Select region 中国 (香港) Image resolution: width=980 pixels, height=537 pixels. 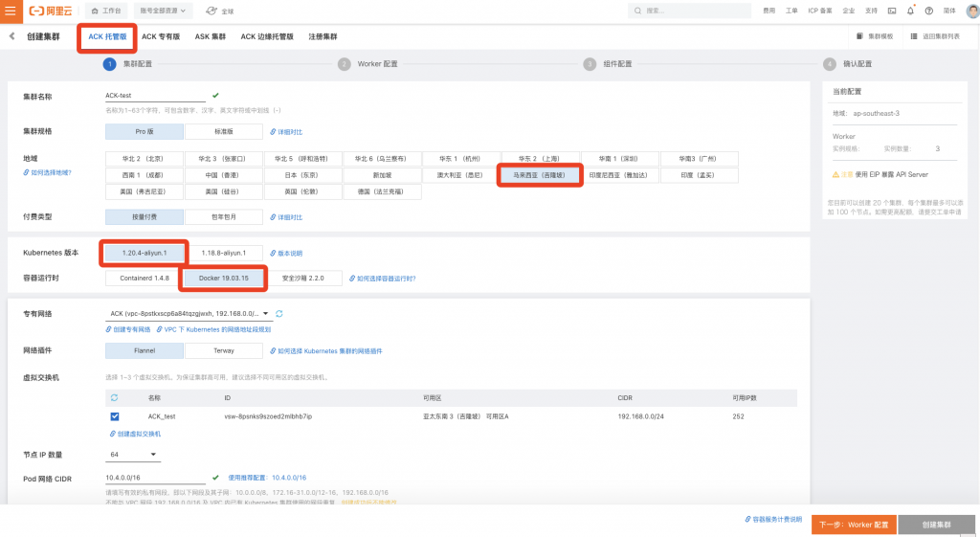tap(224, 175)
